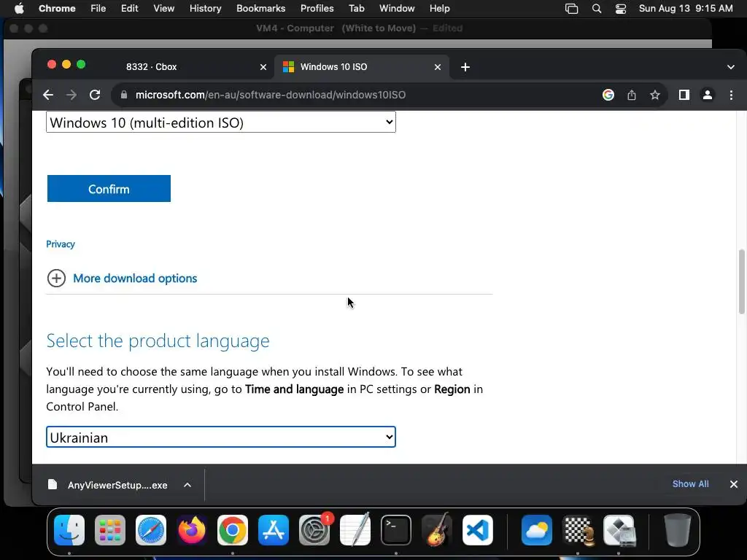Image resolution: width=747 pixels, height=560 pixels.
Task: Click the forward navigation arrow
Action: click(71, 95)
